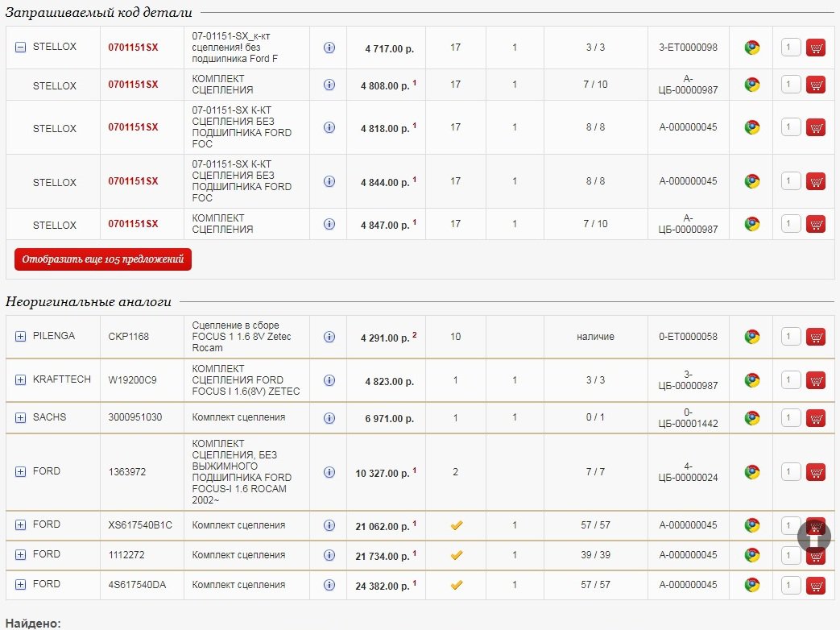Open 0701151SX code link in 4 717.00 р. row
The image size is (840, 630).
point(133,48)
